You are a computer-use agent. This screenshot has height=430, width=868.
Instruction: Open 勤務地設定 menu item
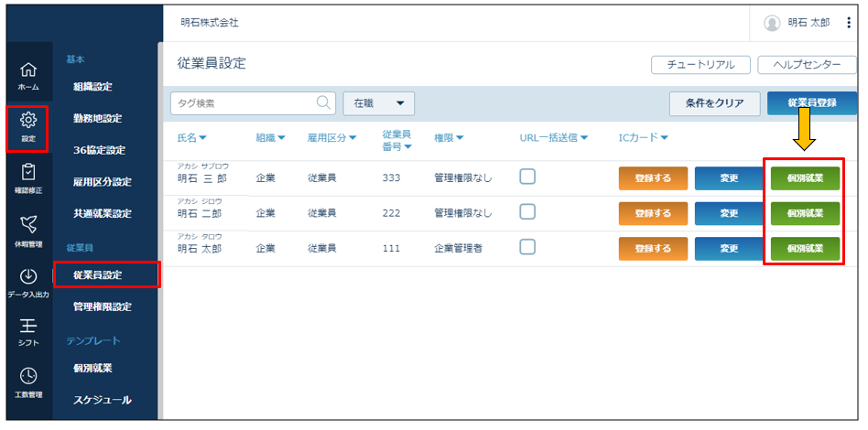(x=97, y=118)
